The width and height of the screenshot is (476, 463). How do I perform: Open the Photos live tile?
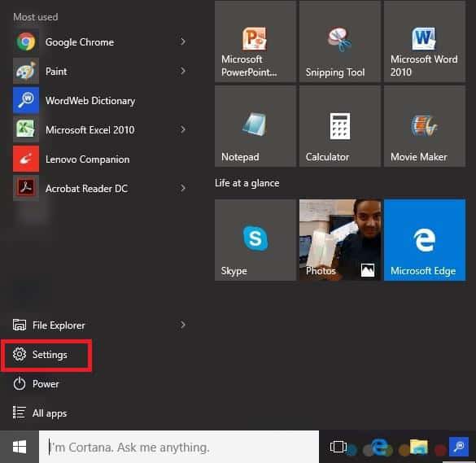click(339, 240)
